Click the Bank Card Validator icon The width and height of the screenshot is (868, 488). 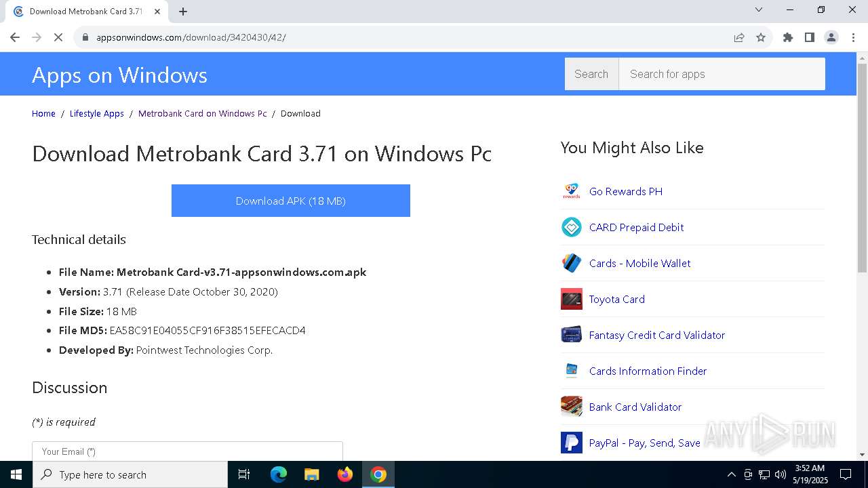pos(572,407)
